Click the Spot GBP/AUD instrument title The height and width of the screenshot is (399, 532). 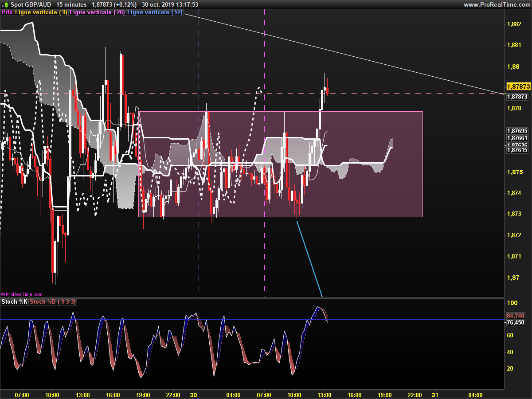[x=31, y=4]
